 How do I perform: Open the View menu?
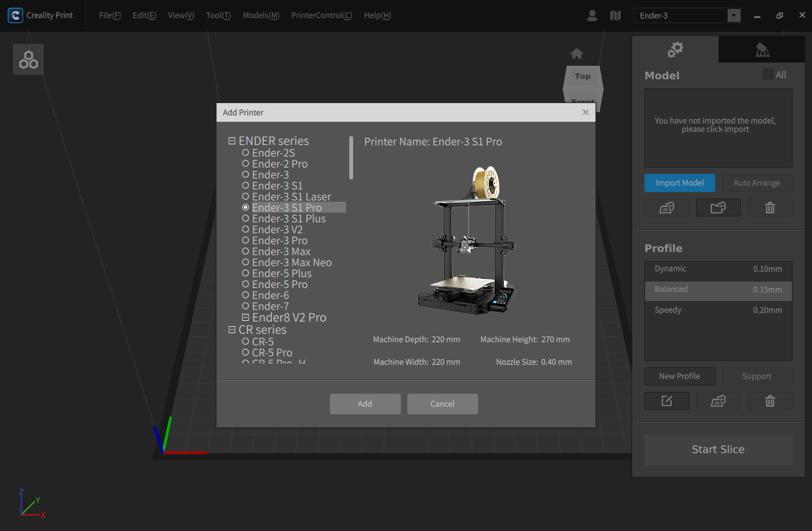click(x=181, y=15)
